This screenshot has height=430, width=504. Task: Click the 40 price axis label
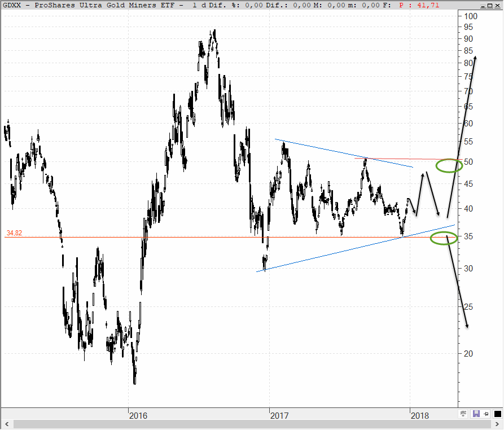click(x=468, y=209)
